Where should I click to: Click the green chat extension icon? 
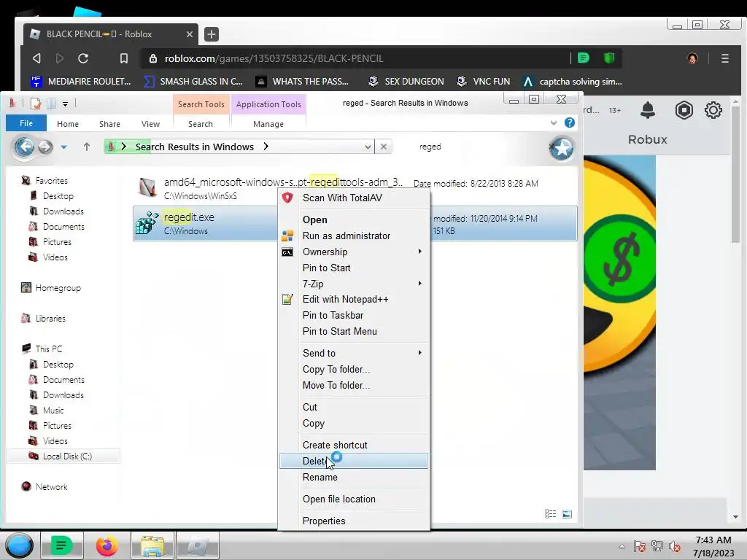(x=583, y=58)
